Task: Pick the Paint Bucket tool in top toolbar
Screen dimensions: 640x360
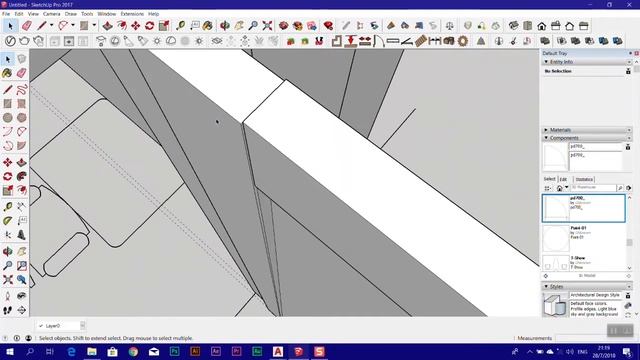Action: tap(208, 26)
